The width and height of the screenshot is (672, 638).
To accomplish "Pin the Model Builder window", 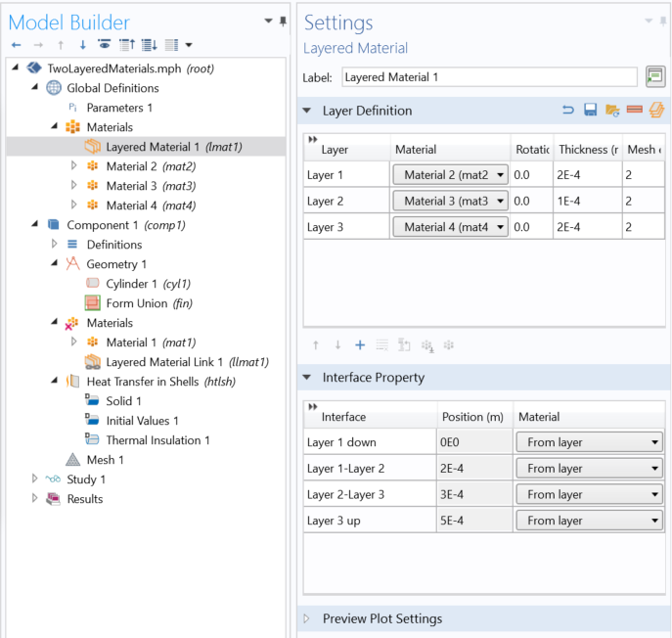I will [283, 21].
